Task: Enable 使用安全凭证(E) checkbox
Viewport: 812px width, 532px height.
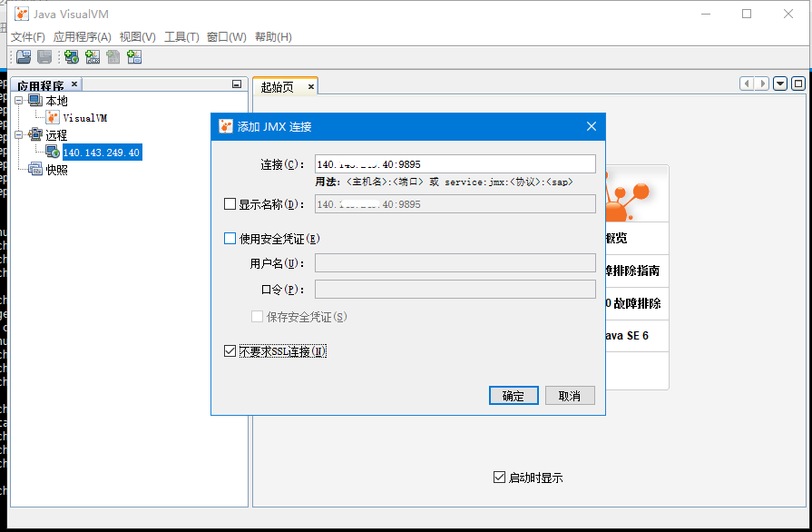Action: [x=230, y=238]
